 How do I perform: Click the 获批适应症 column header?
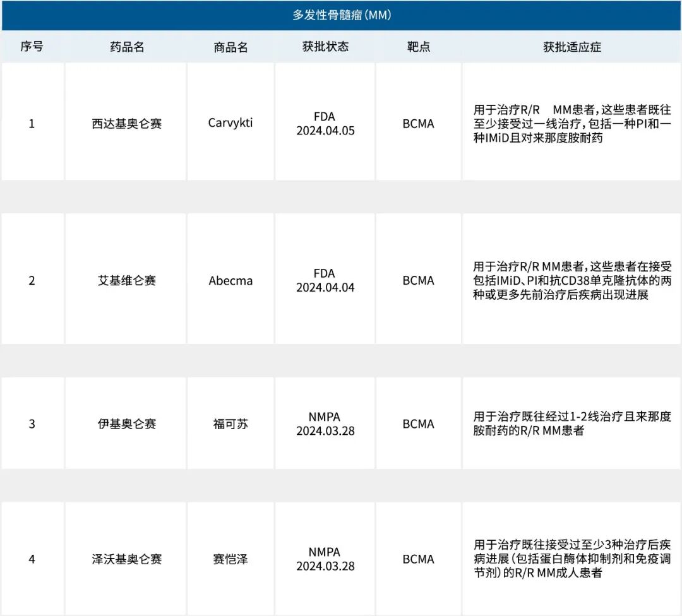pos(572,47)
